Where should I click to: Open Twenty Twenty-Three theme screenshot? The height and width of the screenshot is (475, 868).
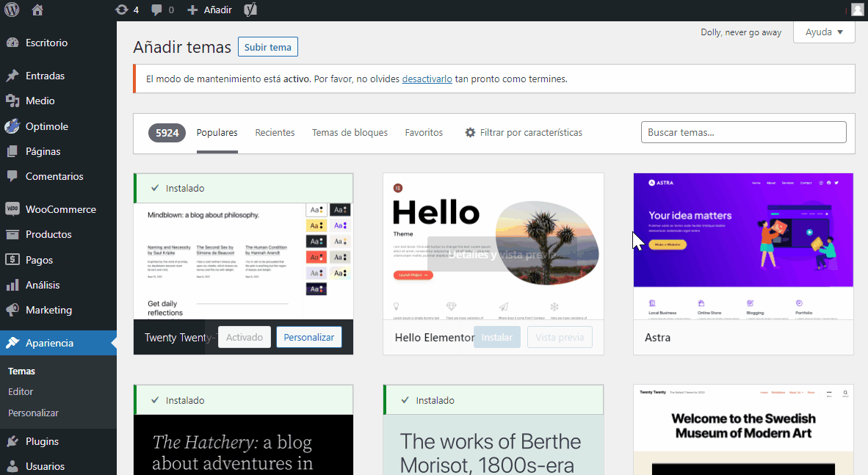(244, 261)
